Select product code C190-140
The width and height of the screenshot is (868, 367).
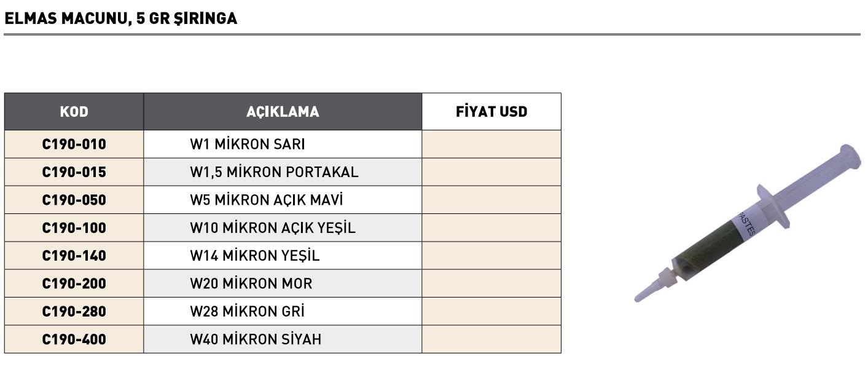pyautogui.click(x=74, y=256)
